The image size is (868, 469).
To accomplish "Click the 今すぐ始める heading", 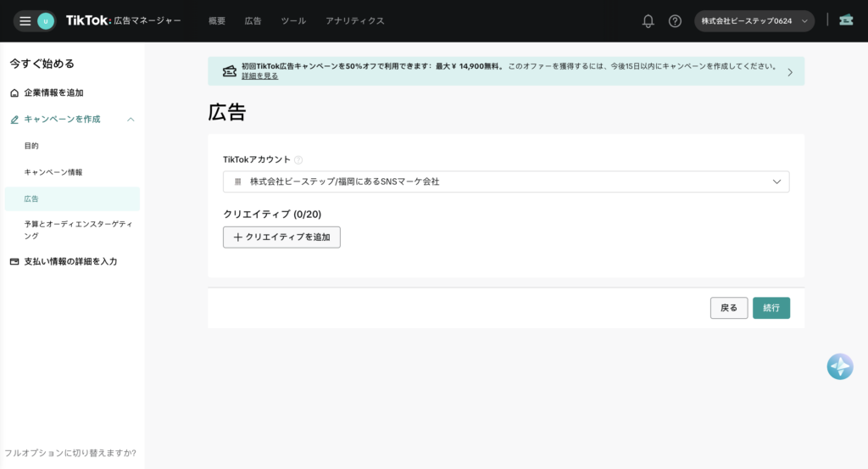I will point(42,64).
